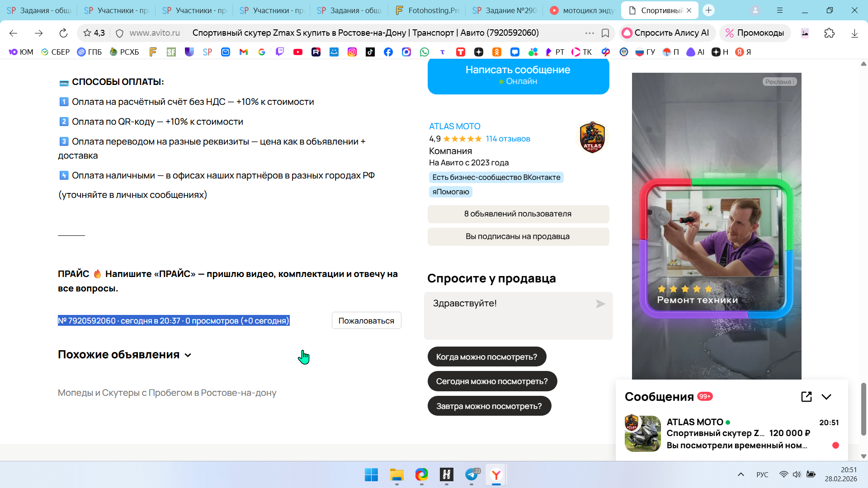The image size is (868, 488).
Task: Click the vertical page scrollbar thumb
Action: [x=863, y=409]
